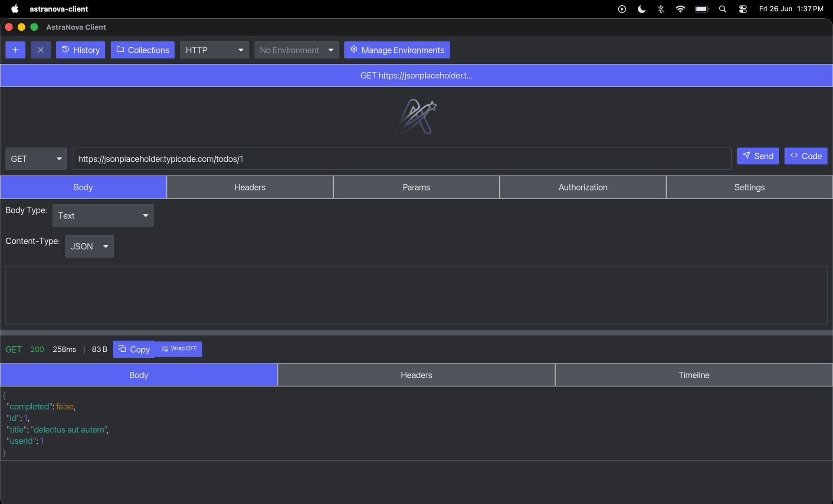This screenshot has height=504, width=833.
Task: Open the Collections panel
Action: point(143,50)
